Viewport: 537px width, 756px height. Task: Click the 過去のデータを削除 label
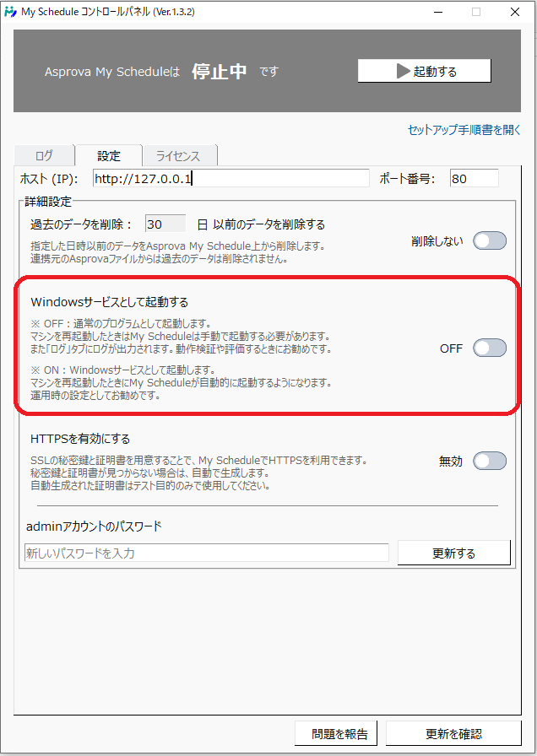click(x=80, y=224)
